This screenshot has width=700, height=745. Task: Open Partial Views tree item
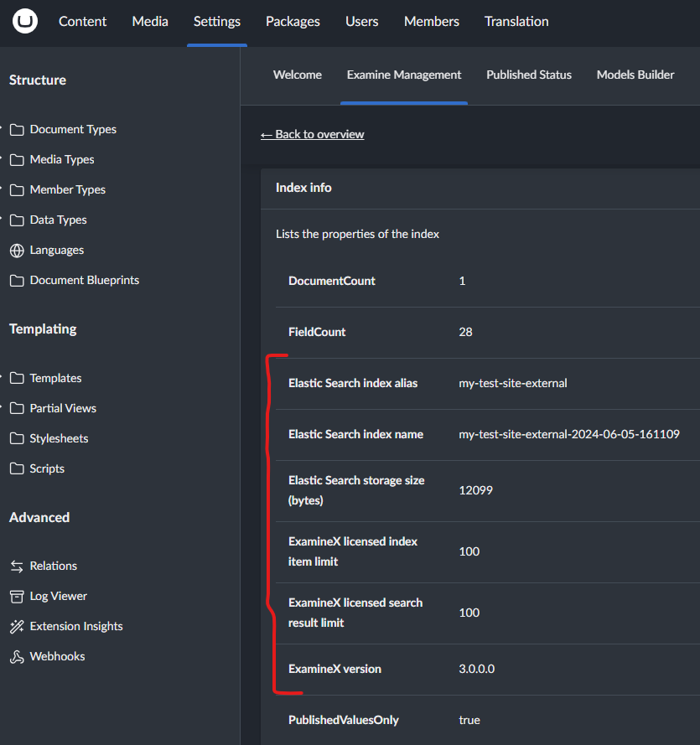point(63,408)
